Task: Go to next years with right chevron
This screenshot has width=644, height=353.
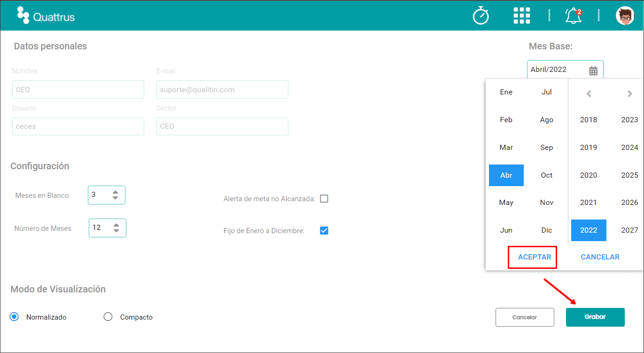Action: pyautogui.click(x=630, y=94)
